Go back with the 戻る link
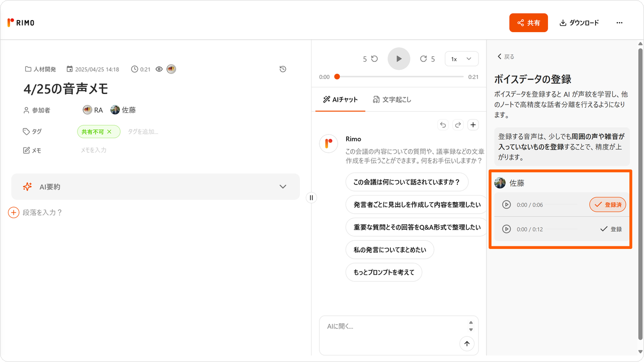The image size is (644, 362). coord(506,57)
